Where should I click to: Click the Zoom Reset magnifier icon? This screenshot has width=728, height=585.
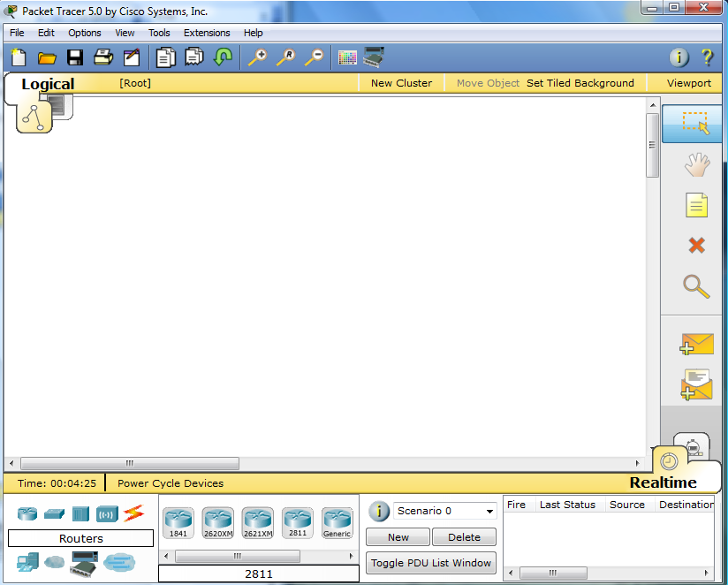tap(285, 57)
